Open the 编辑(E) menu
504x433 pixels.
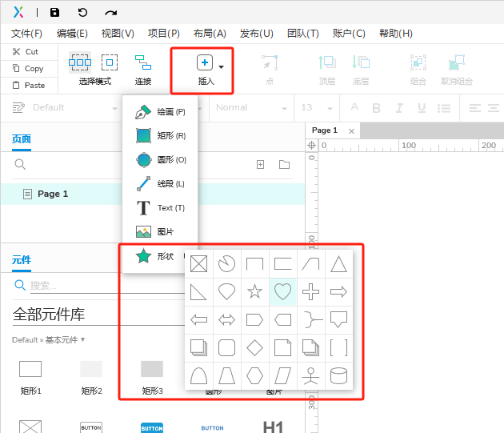click(x=72, y=34)
